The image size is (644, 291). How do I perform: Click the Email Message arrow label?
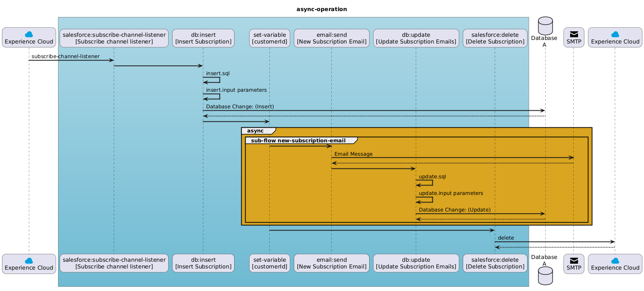click(353, 154)
